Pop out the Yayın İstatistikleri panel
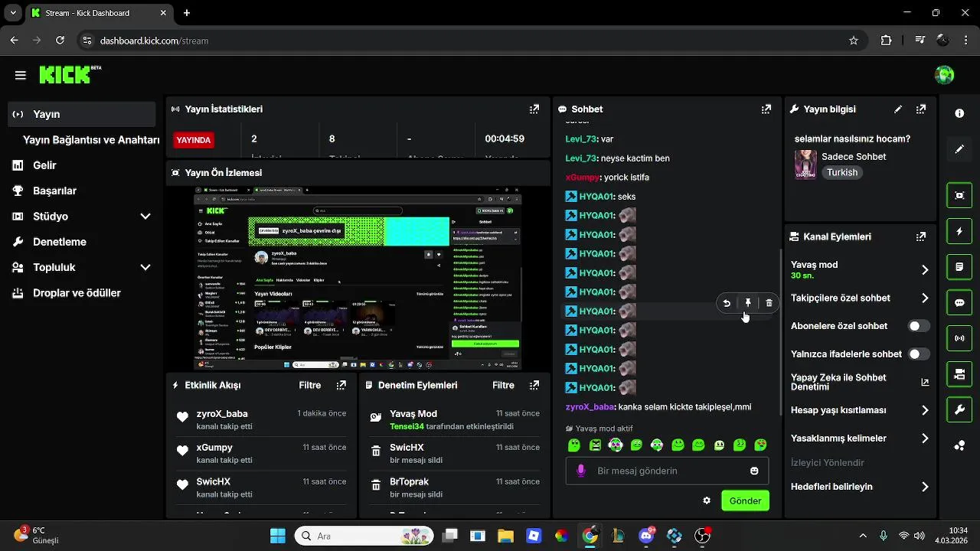This screenshot has width=980, height=551. (x=534, y=109)
